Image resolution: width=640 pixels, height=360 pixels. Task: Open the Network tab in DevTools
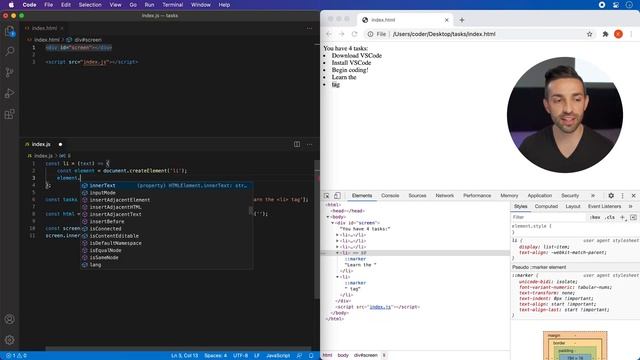[x=444, y=196]
